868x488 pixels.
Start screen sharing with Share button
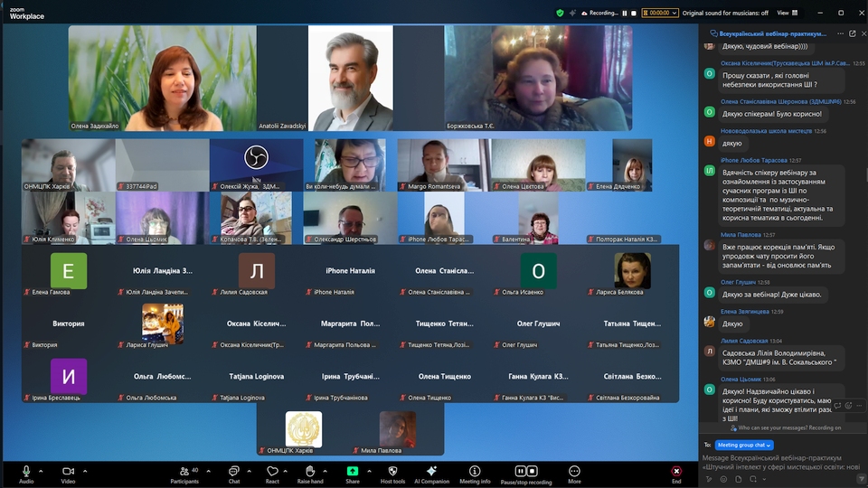353,474
